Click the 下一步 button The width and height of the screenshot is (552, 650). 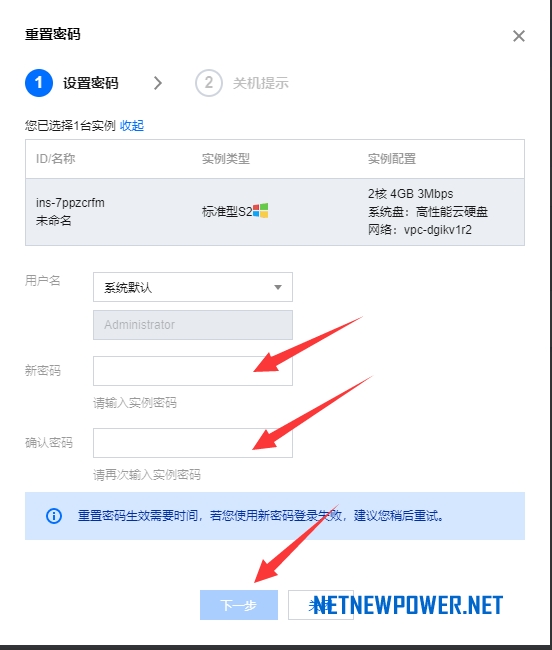pos(239,605)
